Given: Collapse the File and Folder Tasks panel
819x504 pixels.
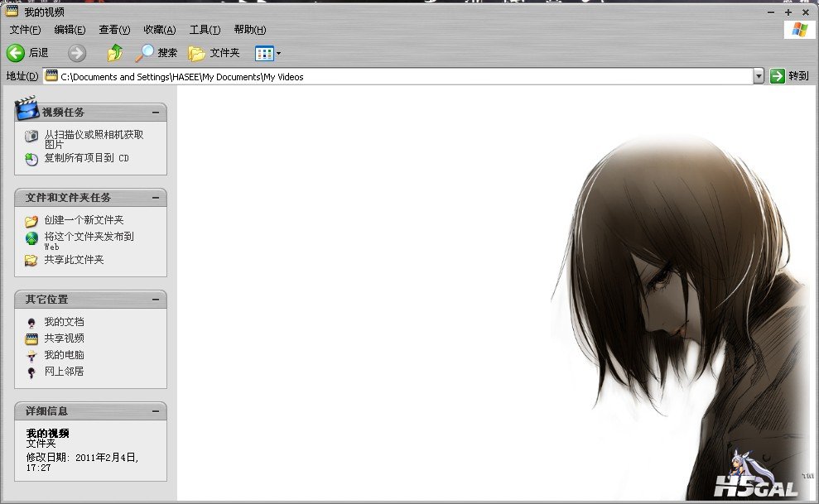Looking at the screenshot, I should pyautogui.click(x=155, y=198).
